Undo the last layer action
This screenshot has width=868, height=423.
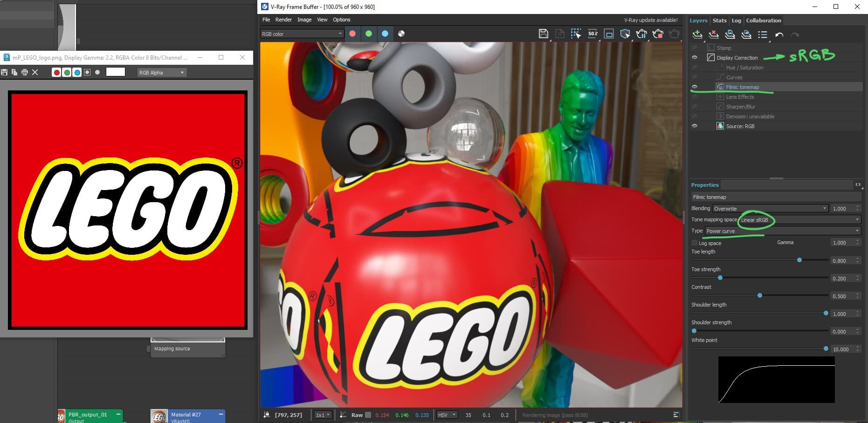(779, 35)
